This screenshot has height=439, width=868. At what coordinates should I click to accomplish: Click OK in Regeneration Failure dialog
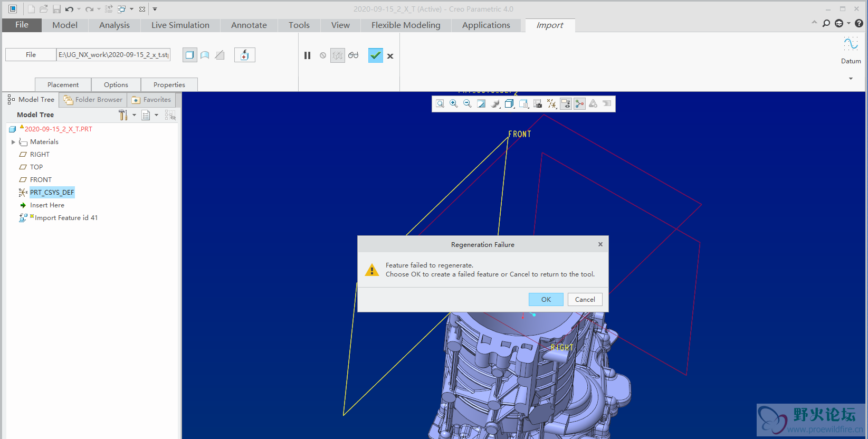(x=546, y=300)
